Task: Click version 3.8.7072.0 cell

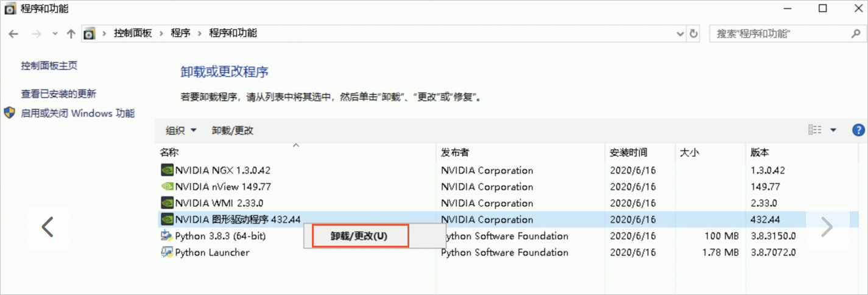Action: (x=774, y=252)
